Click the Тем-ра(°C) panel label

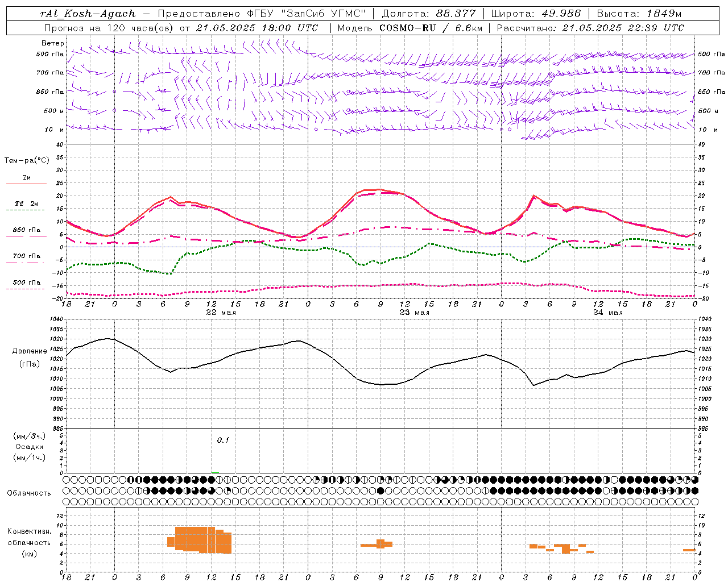(27, 161)
